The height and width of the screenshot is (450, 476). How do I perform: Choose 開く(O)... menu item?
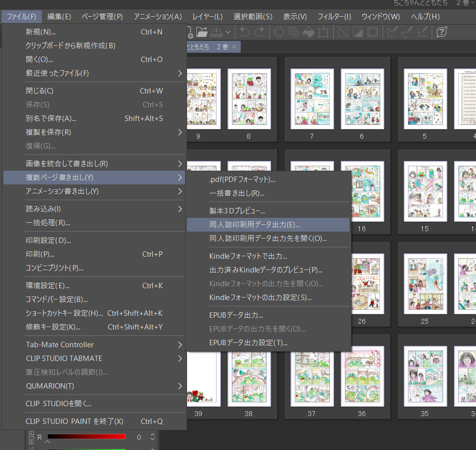pos(94,60)
